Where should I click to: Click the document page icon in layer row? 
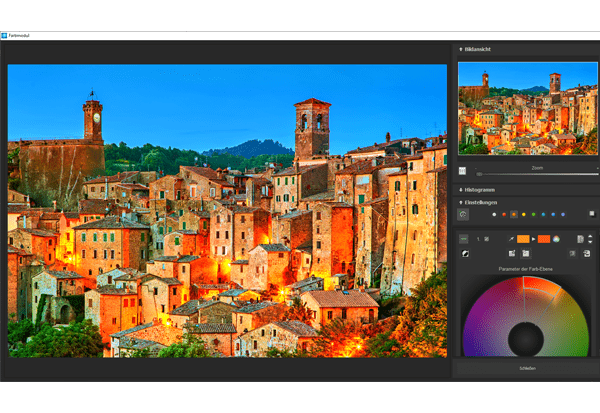point(580,239)
